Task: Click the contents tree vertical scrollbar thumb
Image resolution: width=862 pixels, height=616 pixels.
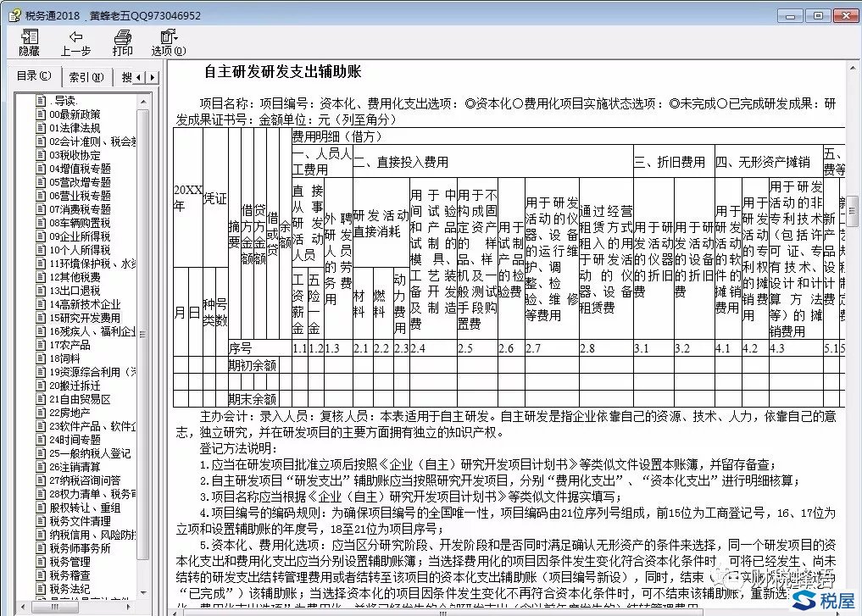Action: (x=143, y=334)
